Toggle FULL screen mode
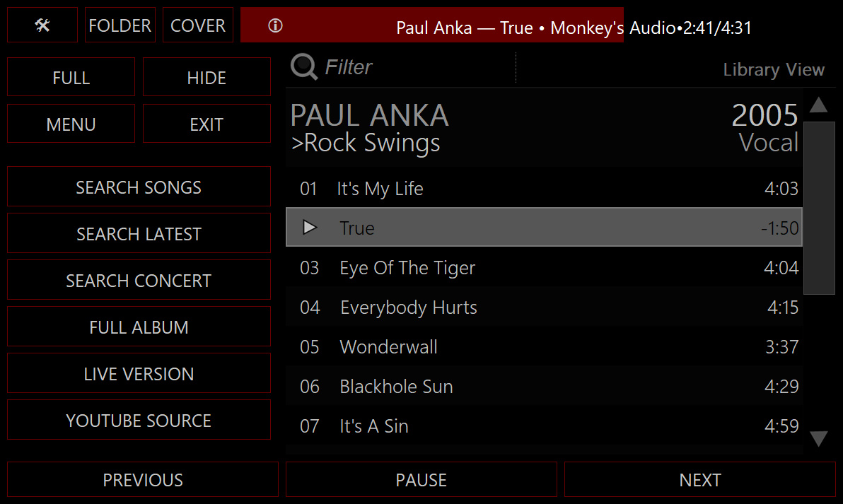The height and width of the screenshot is (504, 843). click(71, 77)
